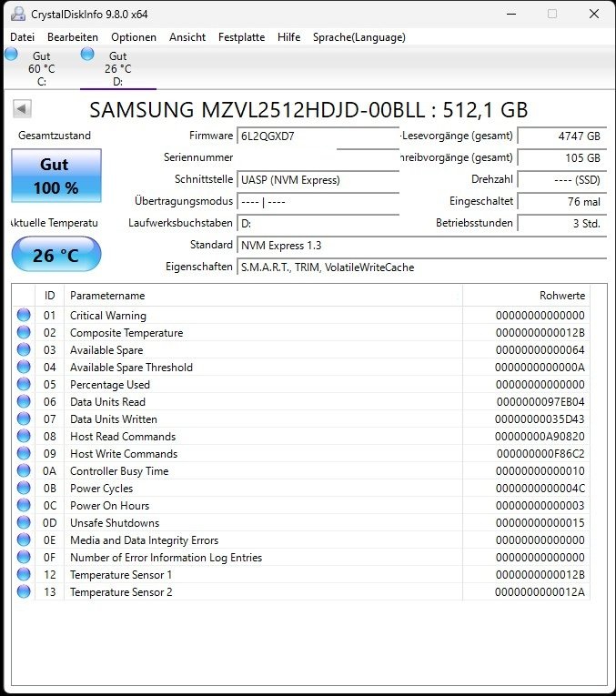The width and height of the screenshot is (616, 696).
Task: Open the Sprache(Language) menu
Action: pyautogui.click(x=359, y=37)
